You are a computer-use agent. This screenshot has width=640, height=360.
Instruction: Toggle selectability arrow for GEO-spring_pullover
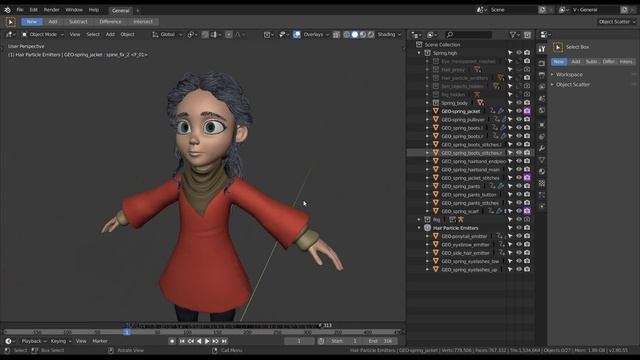pyautogui.click(x=510, y=120)
